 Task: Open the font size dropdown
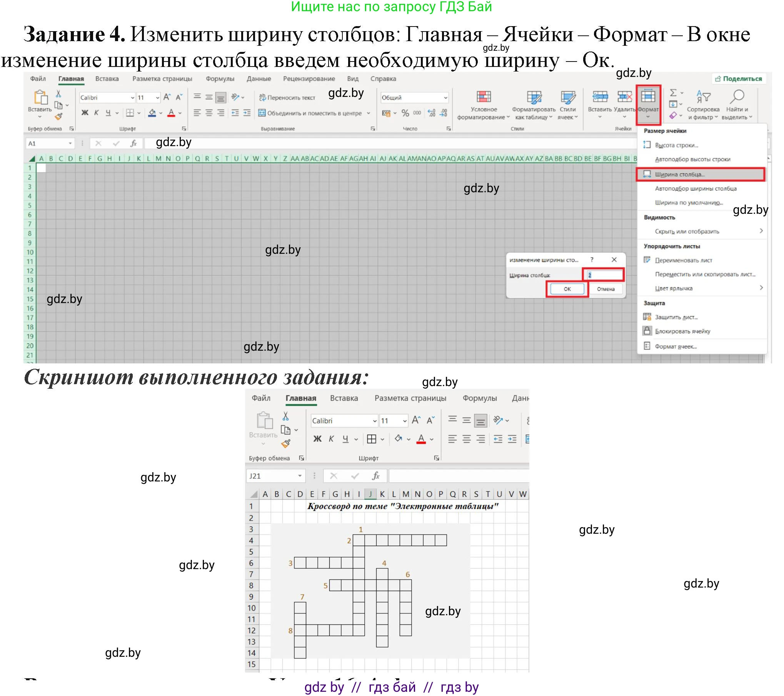pyautogui.click(x=157, y=97)
